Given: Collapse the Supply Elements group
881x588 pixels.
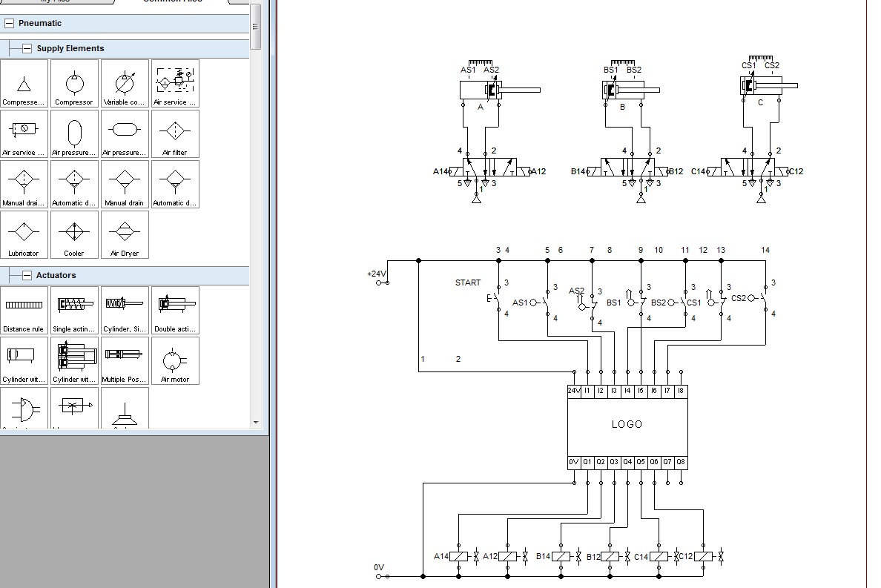Looking at the screenshot, I should (27, 48).
